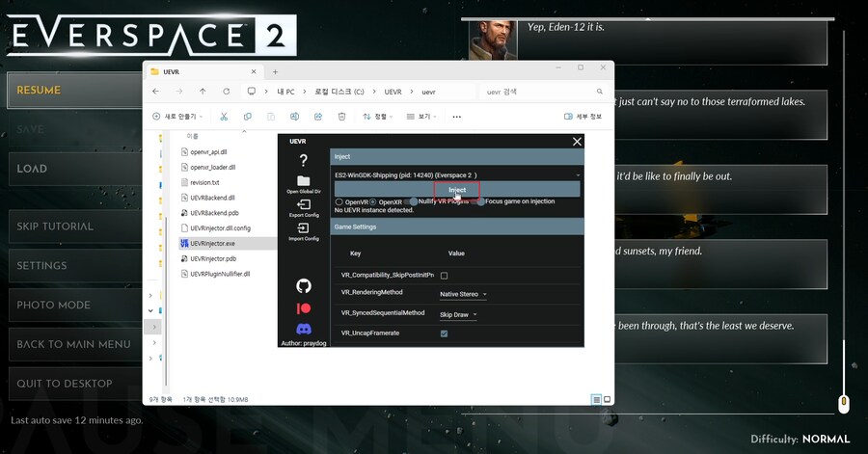Click the Share icon in Explorer toolbar
The height and width of the screenshot is (454, 868).
point(317,116)
